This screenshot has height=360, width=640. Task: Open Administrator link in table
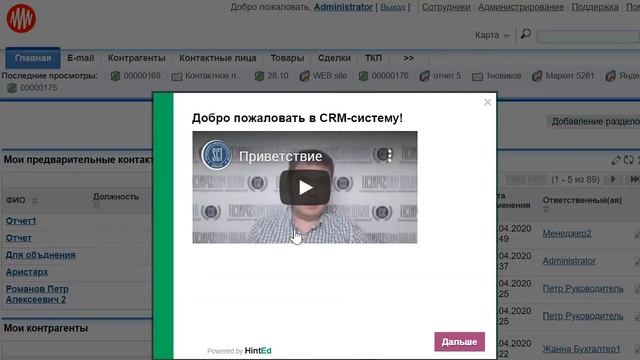pyautogui.click(x=569, y=261)
